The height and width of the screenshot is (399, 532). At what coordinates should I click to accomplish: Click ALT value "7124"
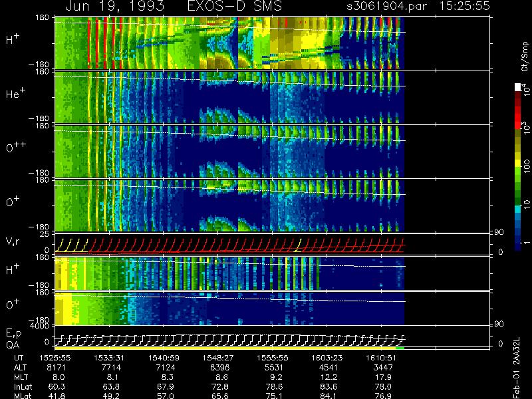tap(165, 368)
